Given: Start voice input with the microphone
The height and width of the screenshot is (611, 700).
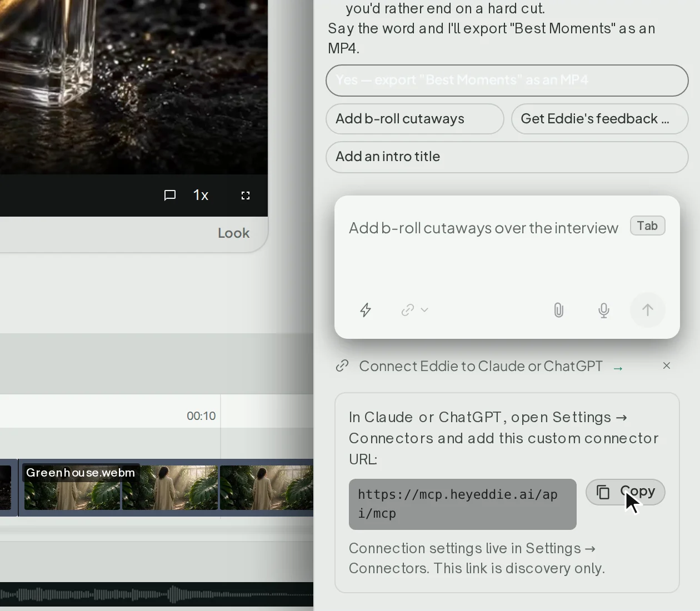Looking at the screenshot, I should [604, 310].
